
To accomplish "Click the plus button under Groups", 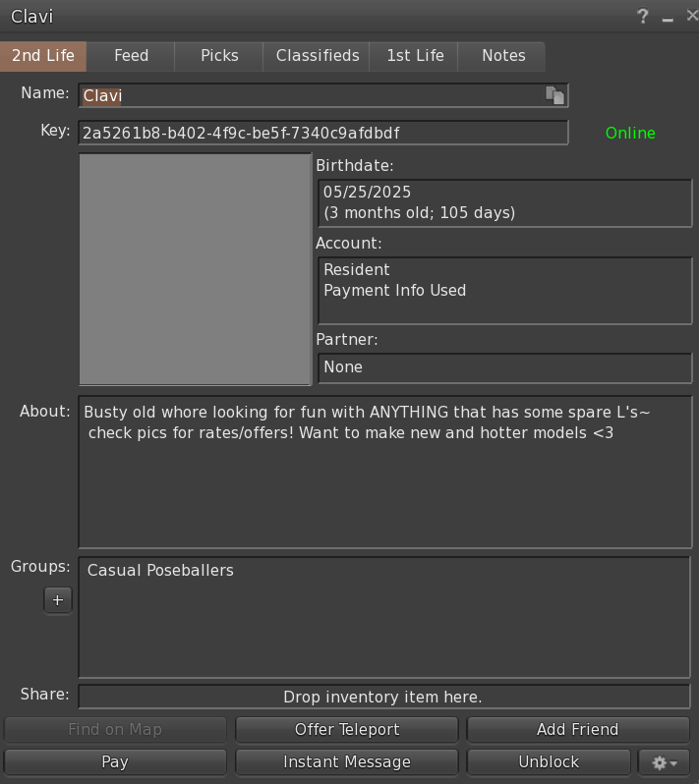I will [58, 600].
